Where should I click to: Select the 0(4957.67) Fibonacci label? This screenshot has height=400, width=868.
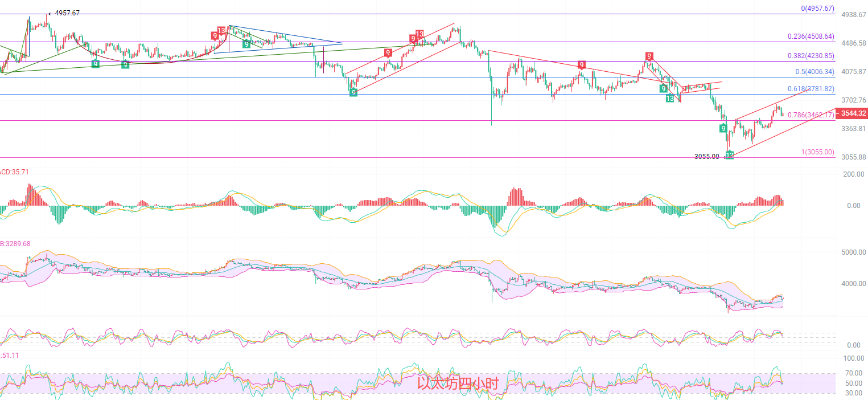(817, 9)
